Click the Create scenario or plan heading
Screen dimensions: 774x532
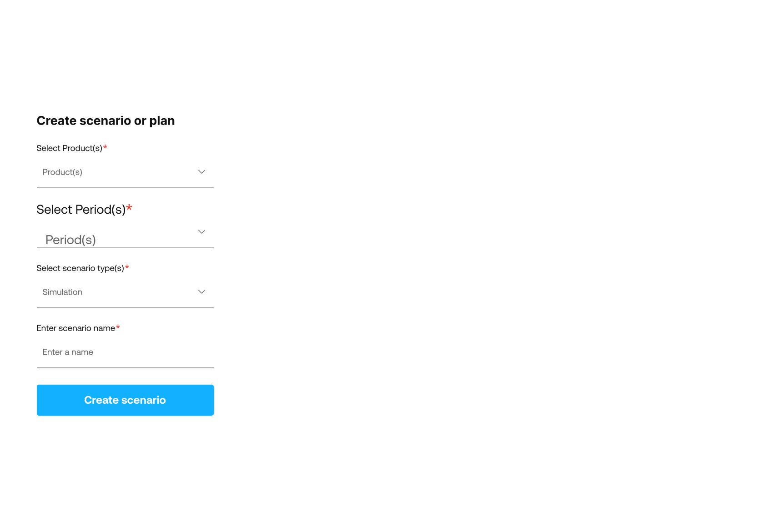tap(106, 120)
